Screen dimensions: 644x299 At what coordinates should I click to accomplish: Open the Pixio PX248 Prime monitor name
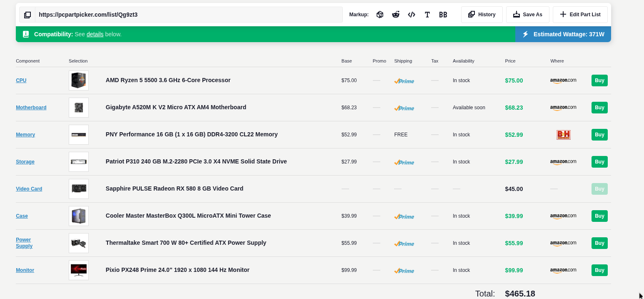click(177, 270)
